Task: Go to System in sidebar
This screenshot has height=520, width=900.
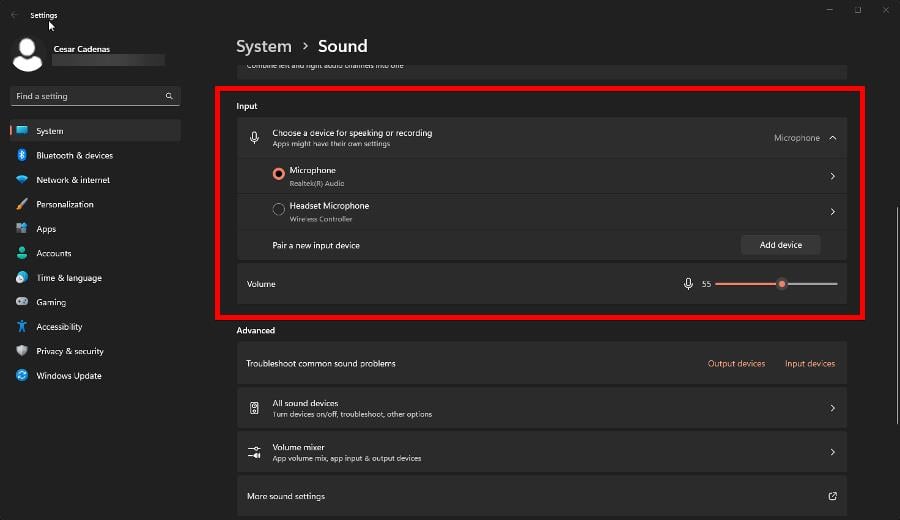Action: [x=95, y=131]
